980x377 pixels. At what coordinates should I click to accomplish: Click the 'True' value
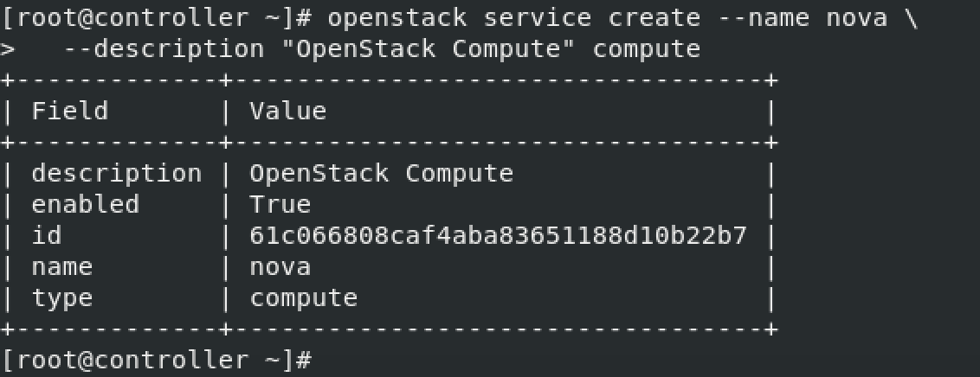[280, 205]
